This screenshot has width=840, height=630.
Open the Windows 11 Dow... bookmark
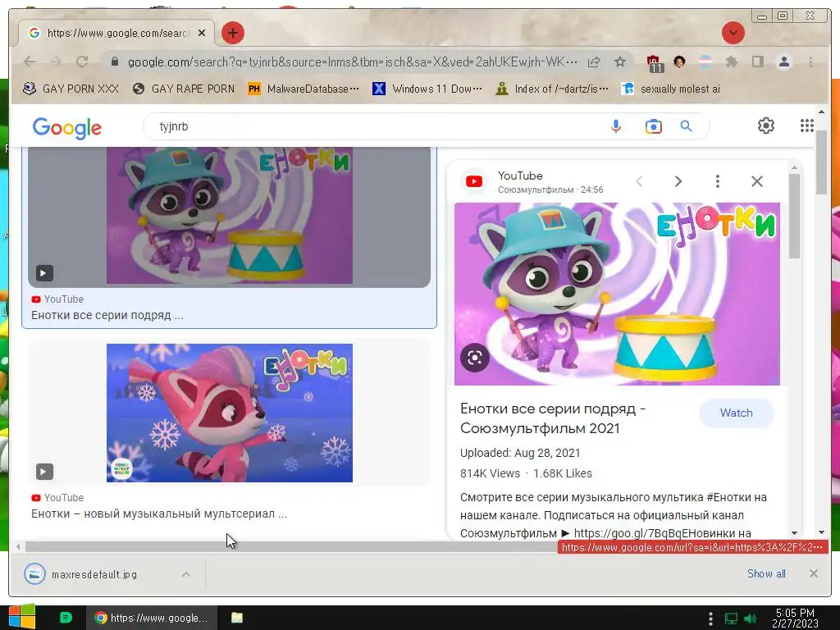point(427,89)
